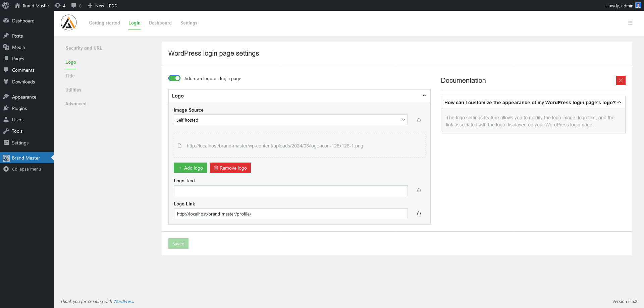644x308 pixels.
Task: Reset the Image Source setting with its reset icon
Action: pos(419,120)
